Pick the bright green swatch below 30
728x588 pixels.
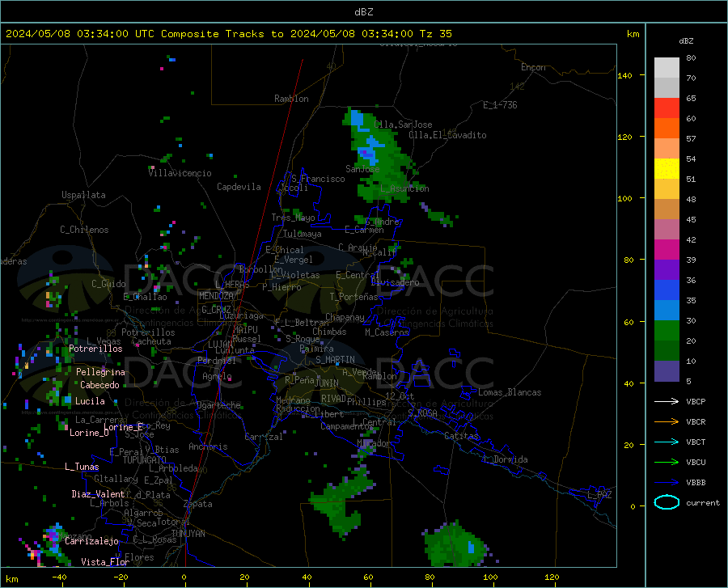pyautogui.click(x=667, y=331)
